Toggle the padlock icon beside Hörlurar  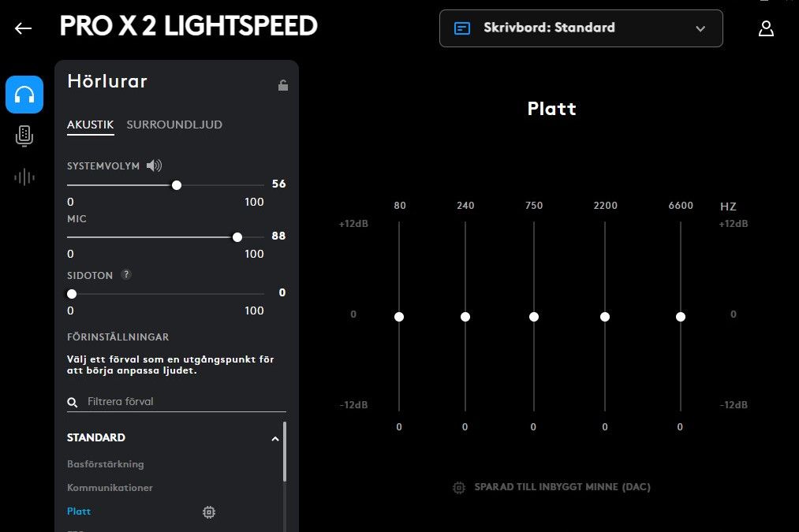tap(283, 85)
